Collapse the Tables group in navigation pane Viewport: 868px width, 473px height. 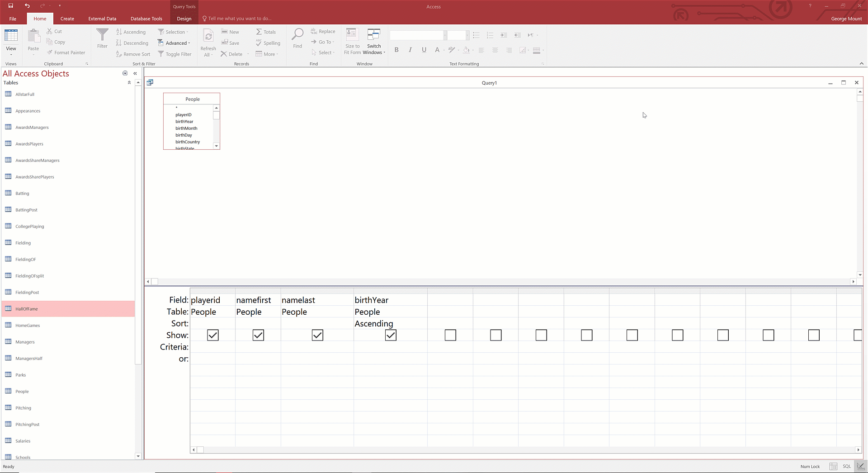point(129,83)
